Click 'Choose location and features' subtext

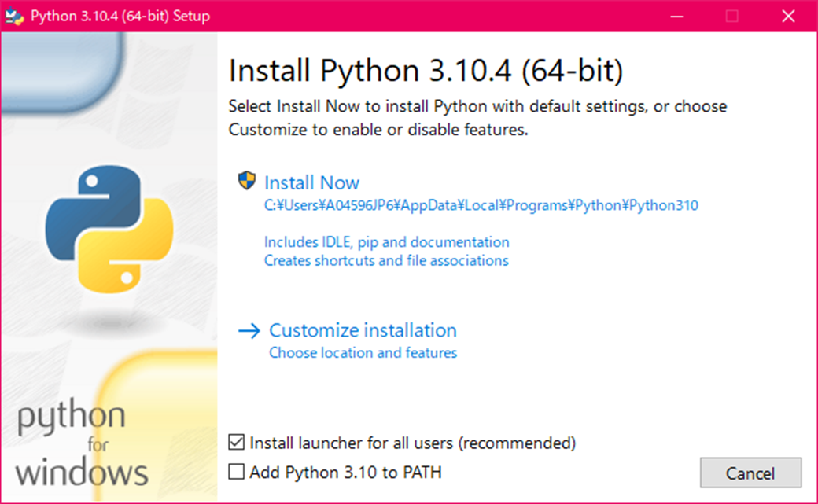pyautogui.click(x=363, y=353)
